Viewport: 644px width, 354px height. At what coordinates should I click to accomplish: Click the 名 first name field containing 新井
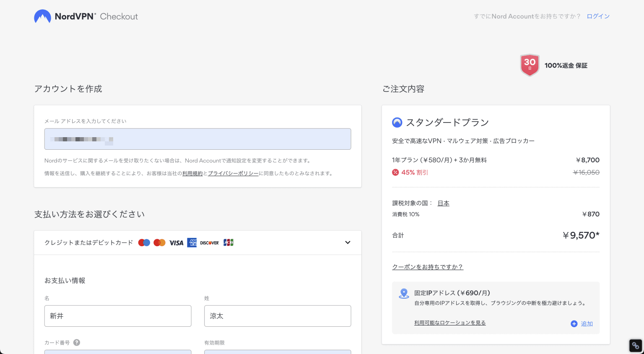(x=118, y=316)
